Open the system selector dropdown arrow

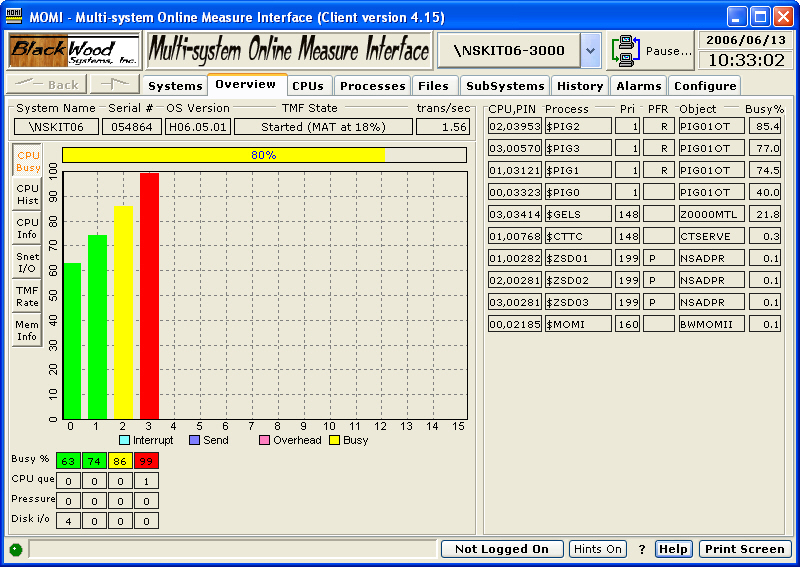coord(590,51)
